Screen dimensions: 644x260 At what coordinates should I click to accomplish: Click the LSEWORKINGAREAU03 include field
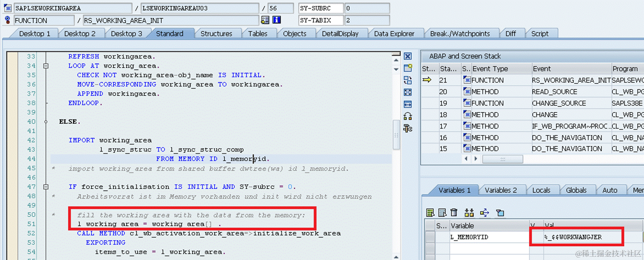coord(200,8)
